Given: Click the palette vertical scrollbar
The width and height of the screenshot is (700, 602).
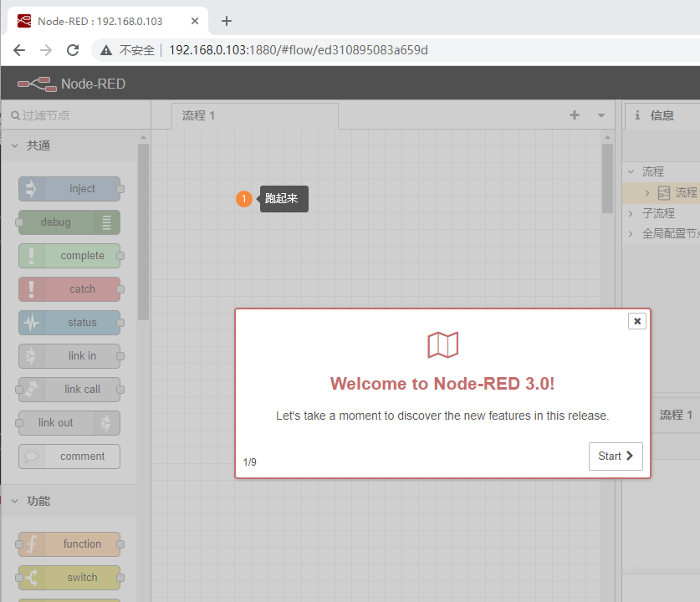Looking at the screenshot, I should pos(143,232).
